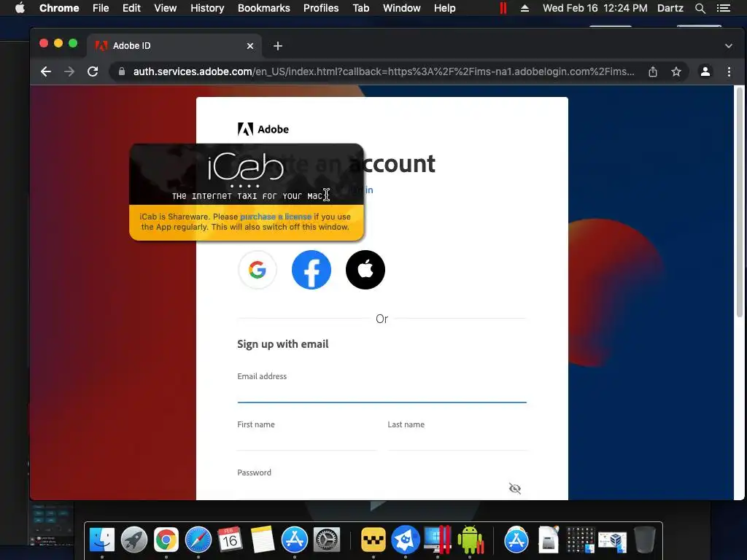Open the App Store folder stack in Dock

tap(516, 540)
